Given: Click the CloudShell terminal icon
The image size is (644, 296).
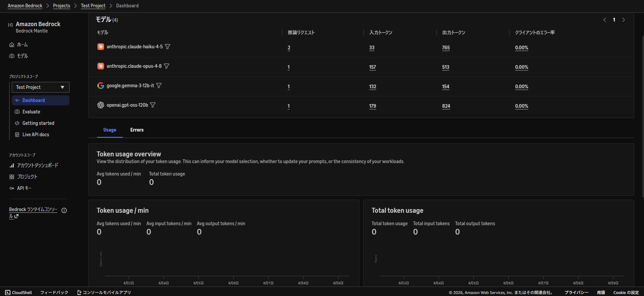Looking at the screenshot, I should click(8, 293).
